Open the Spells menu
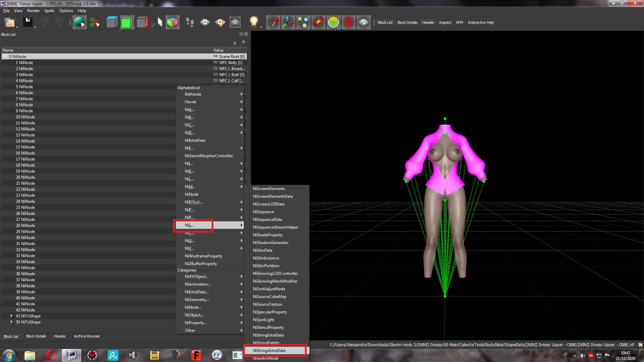 pos(49,11)
